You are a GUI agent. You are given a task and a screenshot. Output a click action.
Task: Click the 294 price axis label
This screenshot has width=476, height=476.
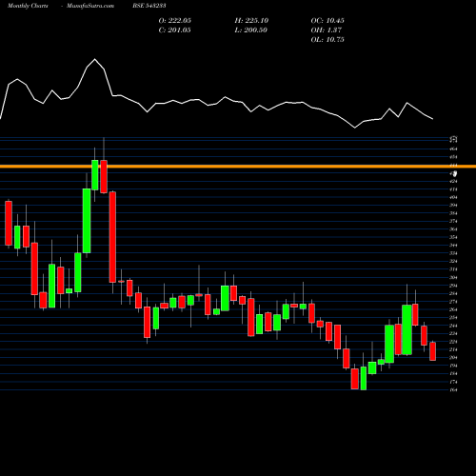[454, 286]
